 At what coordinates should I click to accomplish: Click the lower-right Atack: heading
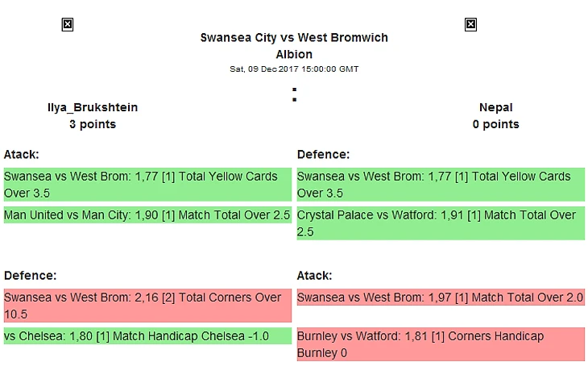click(x=315, y=275)
